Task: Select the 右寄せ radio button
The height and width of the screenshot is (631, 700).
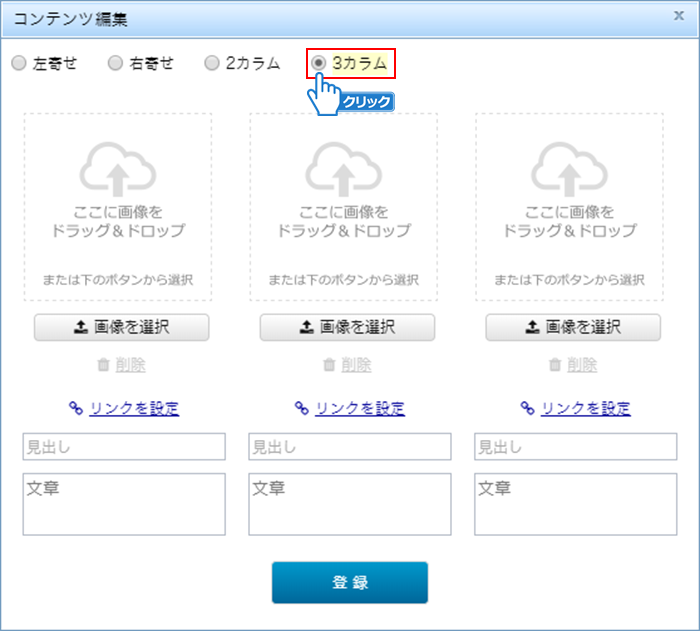Action: (x=115, y=64)
